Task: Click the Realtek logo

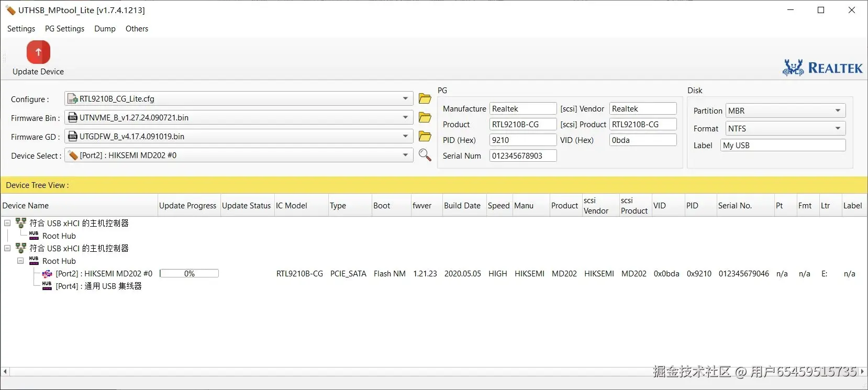Action: point(822,68)
